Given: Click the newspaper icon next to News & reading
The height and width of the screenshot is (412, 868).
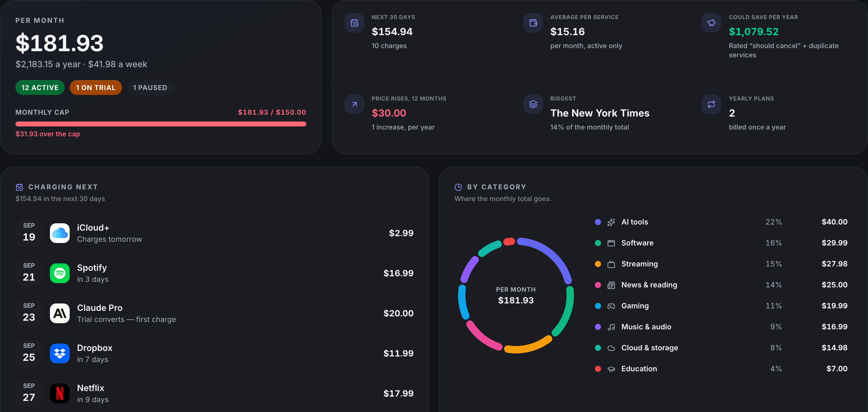Looking at the screenshot, I should pos(611,285).
